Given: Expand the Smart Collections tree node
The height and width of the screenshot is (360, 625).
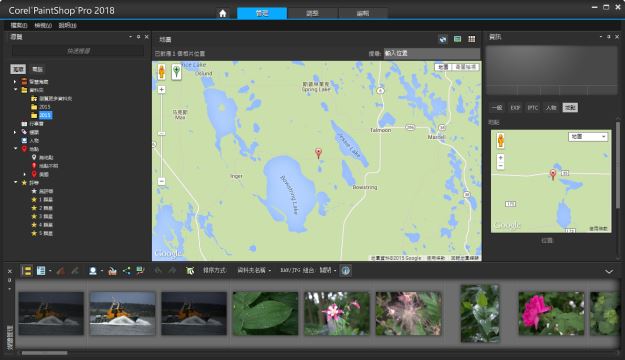Looking at the screenshot, I should [15, 82].
